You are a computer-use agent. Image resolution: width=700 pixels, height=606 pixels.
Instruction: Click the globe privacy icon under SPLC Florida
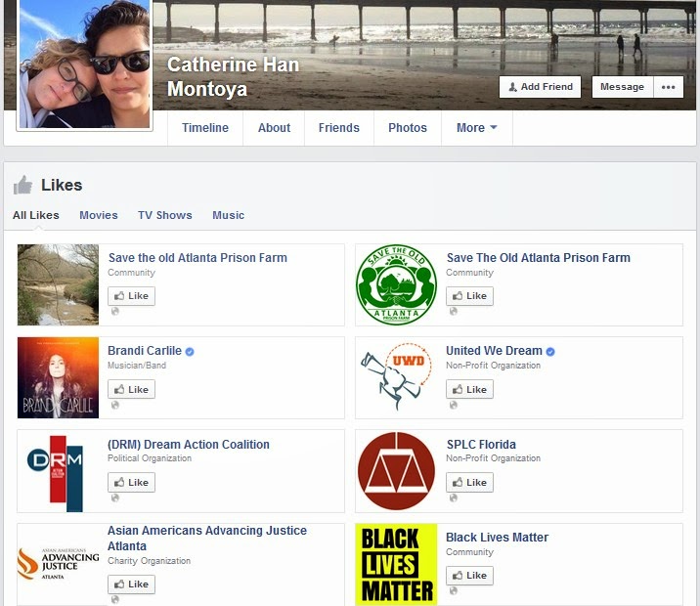[454, 498]
